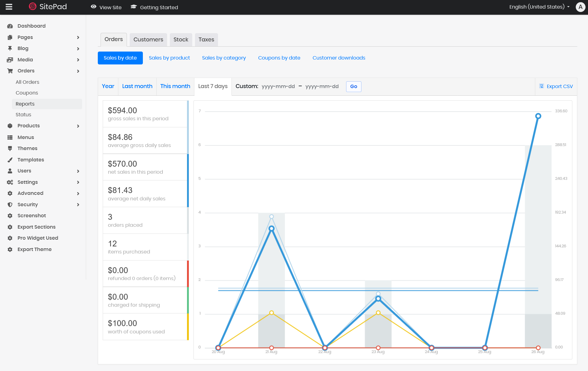Select the Last 7 days range
This screenshot has height=371, width=588.
[213, 86]
